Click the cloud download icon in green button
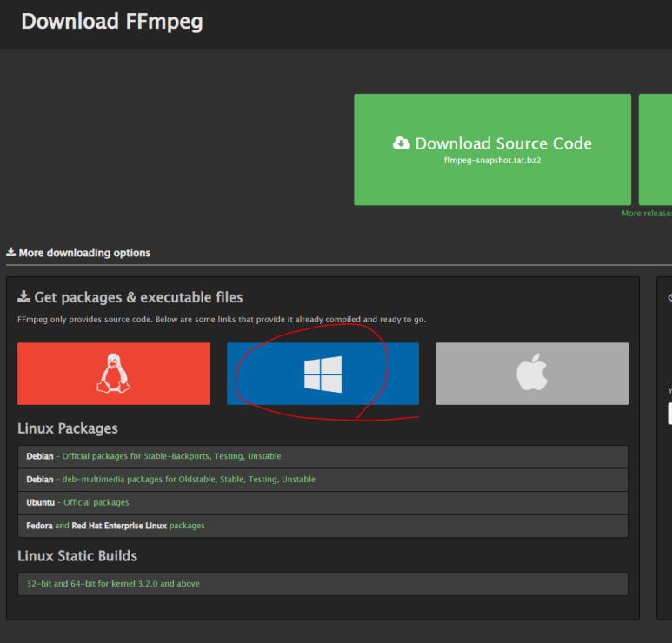This screenshot has height=643, width=672. click(401, 143)
